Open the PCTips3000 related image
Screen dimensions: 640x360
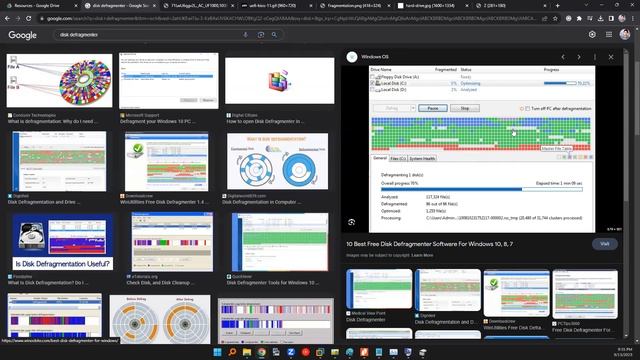pyautogui.click(x=585, y=294)
